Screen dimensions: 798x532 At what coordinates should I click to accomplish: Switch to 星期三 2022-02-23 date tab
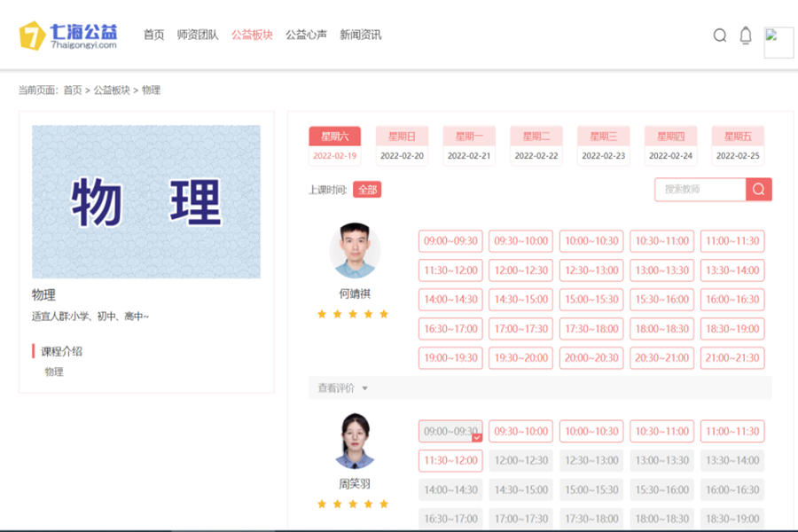click(603, 145)
